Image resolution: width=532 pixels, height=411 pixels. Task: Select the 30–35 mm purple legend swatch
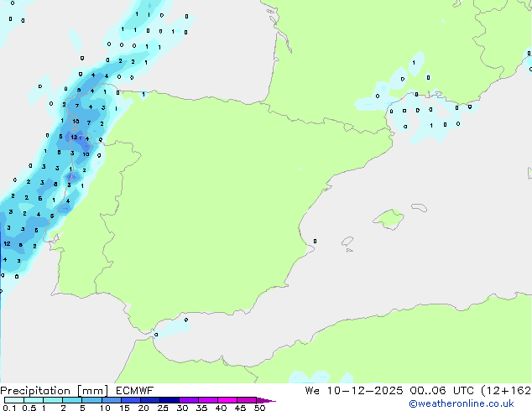pyautogui.click(x=188, y=400)
